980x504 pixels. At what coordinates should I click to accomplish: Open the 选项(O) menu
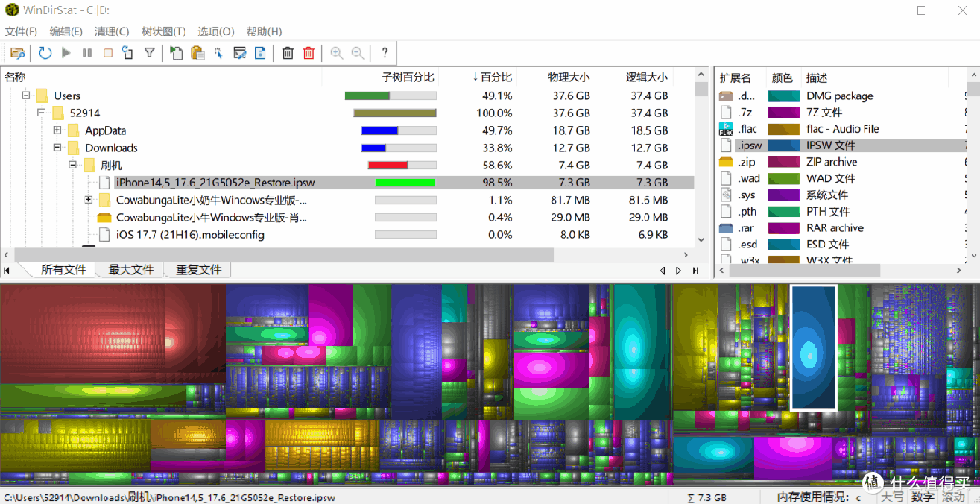coord(215,31)
